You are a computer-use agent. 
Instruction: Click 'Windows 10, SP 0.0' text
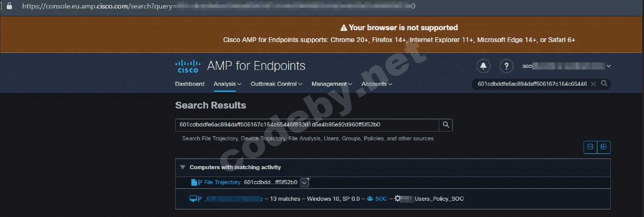[x=333, y=198]
